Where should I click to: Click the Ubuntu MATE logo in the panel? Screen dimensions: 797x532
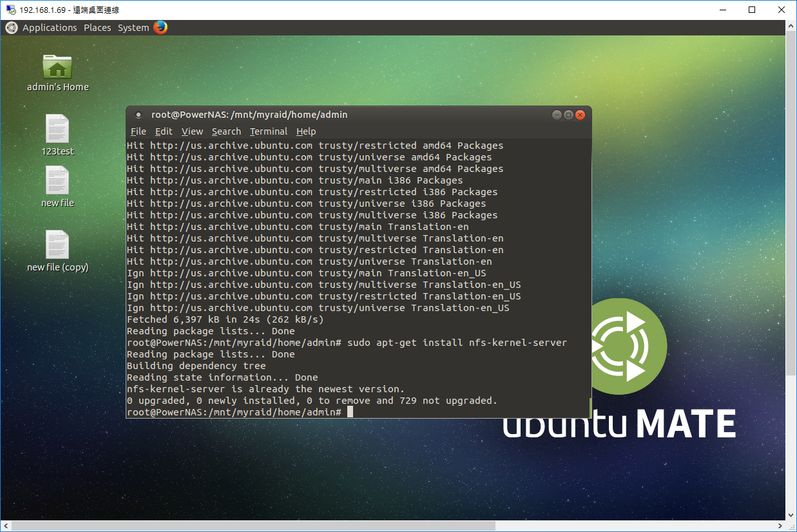click(x=11, y=28)
